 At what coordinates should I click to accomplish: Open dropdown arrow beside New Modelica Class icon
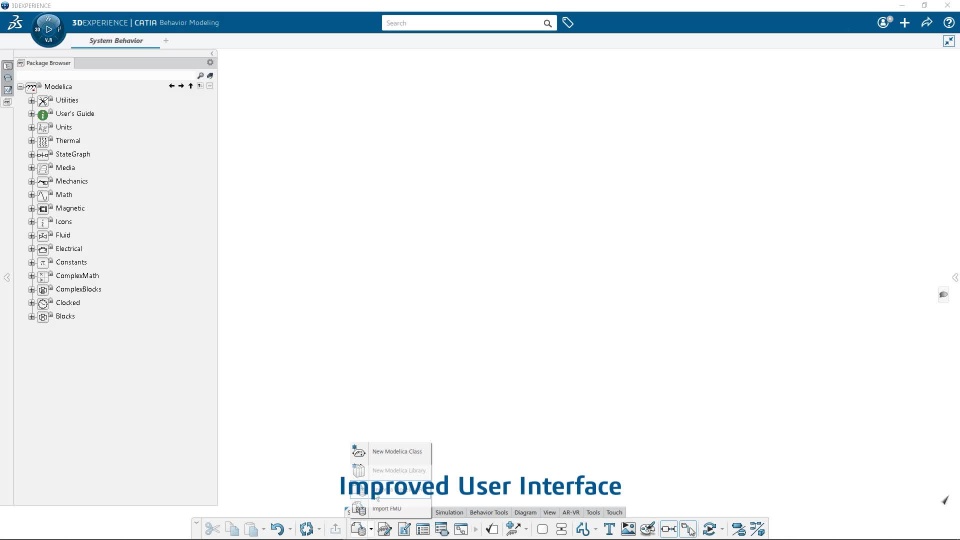pyautogui.click(x=371, y=530)
